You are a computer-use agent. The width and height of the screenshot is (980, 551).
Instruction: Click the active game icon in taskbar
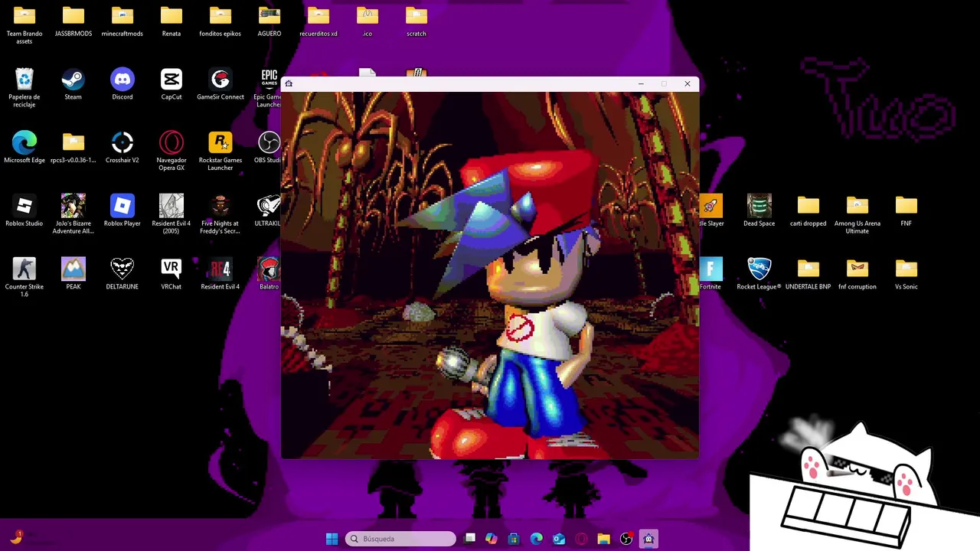648,539
